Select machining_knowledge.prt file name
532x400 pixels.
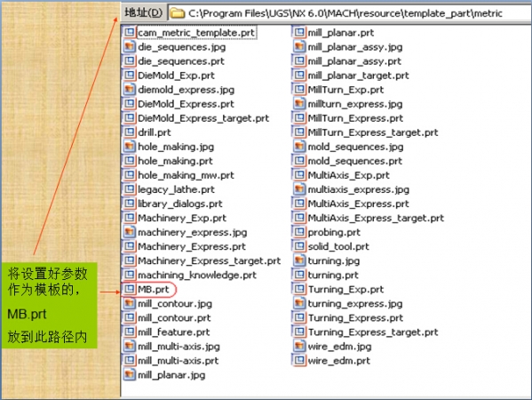pyautogui.click(x=197, y=275)
